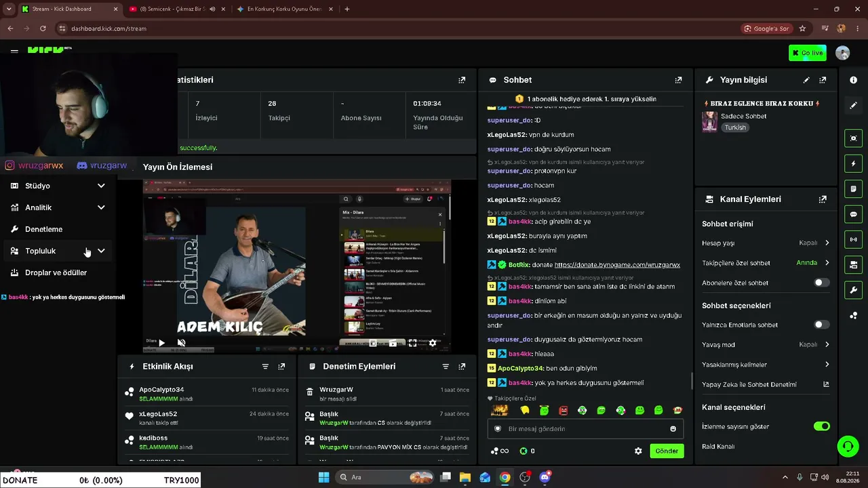Switch to the Semicenk YouTube browser tab
The image size is (868, 488).
[x=177, y=9]
